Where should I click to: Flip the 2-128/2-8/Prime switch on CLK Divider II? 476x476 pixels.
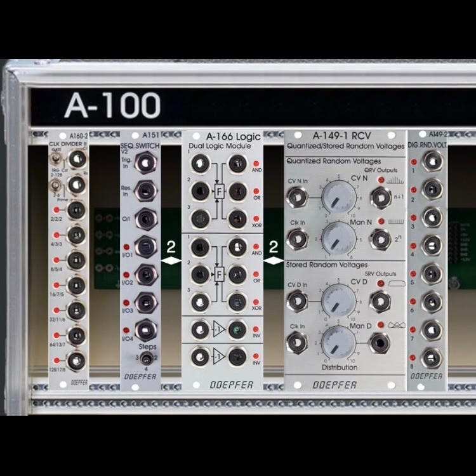tap(55, 185)
